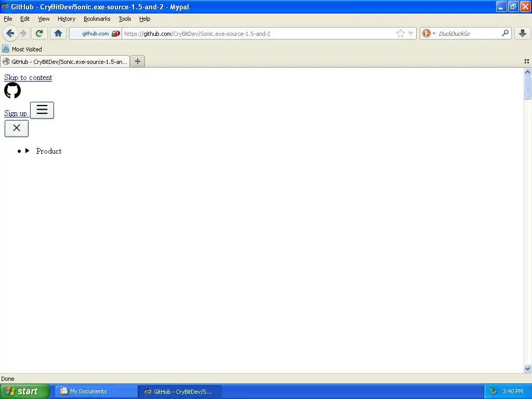Click in the DuckDuckGo search box
The image size is (532, 399).
469,34
